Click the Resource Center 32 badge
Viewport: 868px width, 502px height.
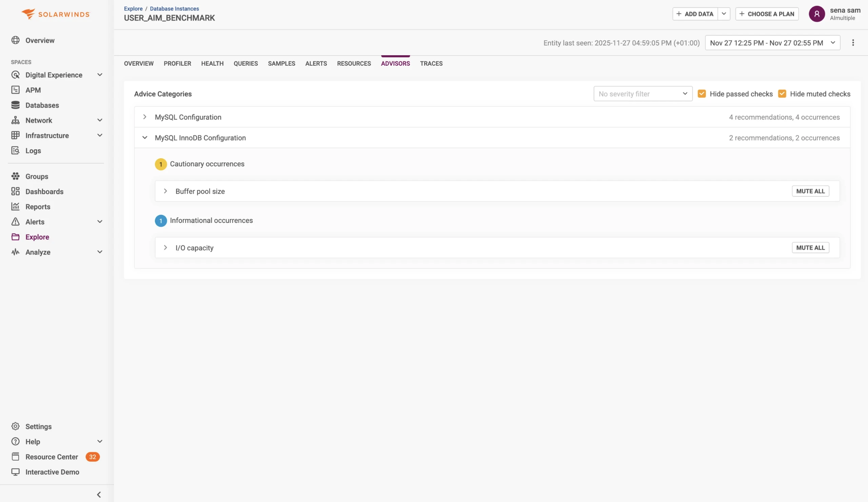92,457
